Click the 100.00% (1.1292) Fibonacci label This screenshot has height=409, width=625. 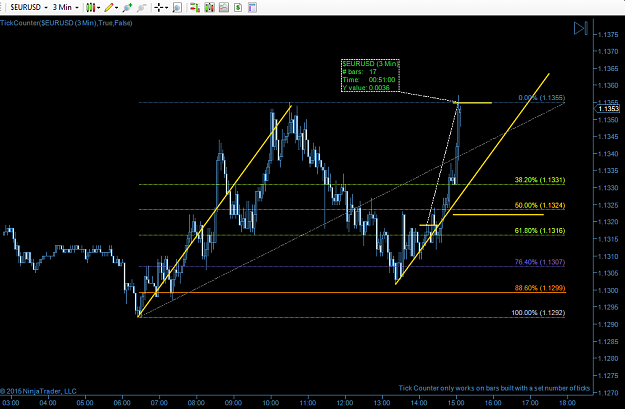(538, 313)
